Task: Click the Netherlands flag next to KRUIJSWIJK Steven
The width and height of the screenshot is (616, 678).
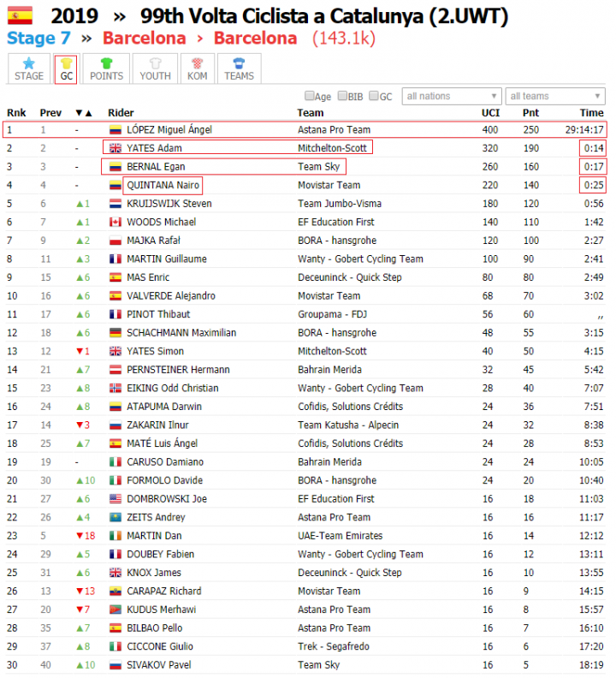Action: (x=115, y=204)
